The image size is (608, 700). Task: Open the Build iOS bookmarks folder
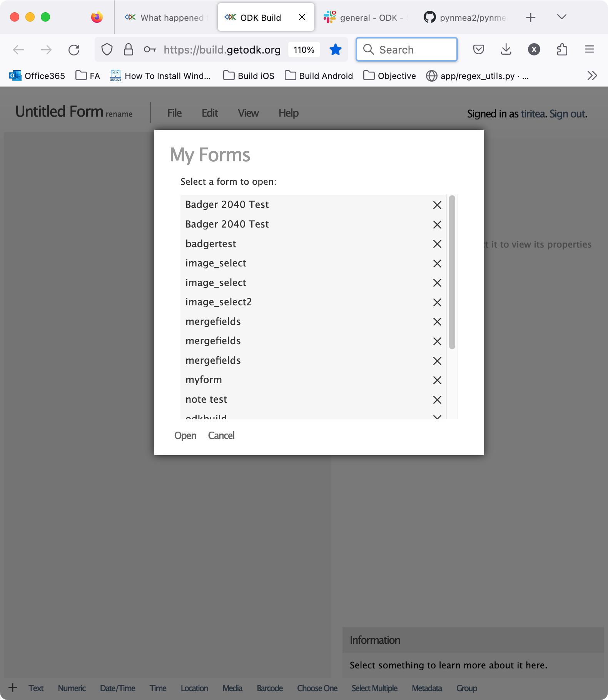pos(249,75)
